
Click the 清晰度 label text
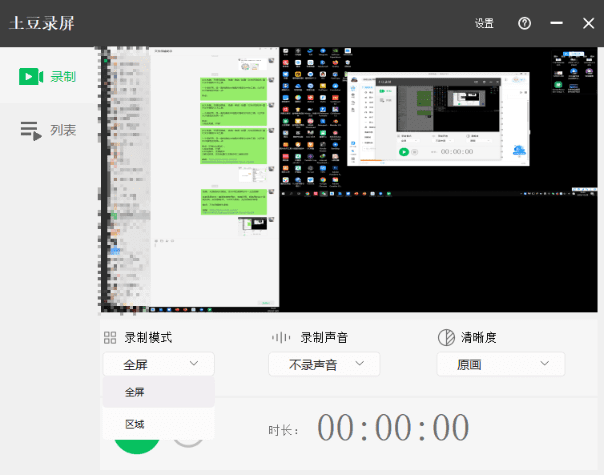(478, 337)
